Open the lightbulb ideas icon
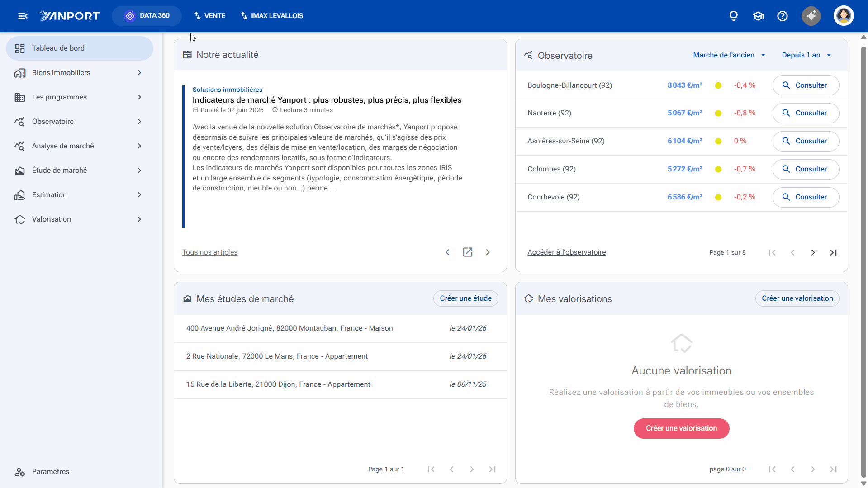The width and height of the screenshot is (868, 488). [734, 16]
